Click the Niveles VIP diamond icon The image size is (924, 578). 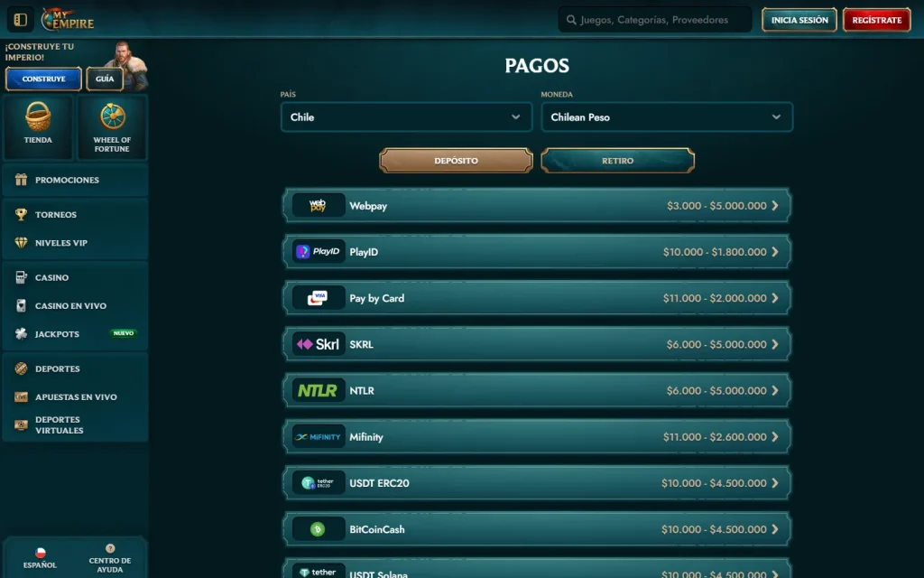pos(22,243)
